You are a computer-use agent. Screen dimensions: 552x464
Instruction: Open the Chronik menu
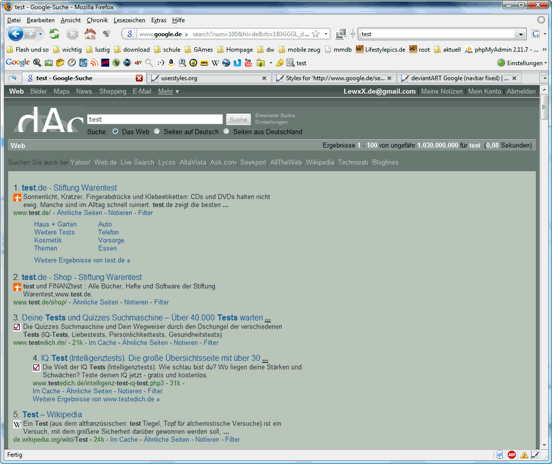[x=97, y=20]
